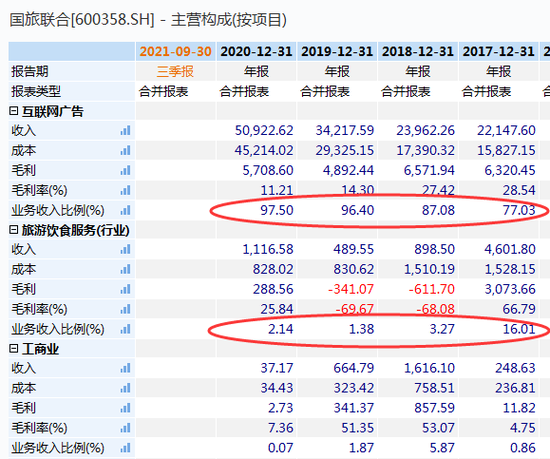Open chart icon for 旅游饮食服务 业务收入比例(%) row
This screenshot has height=459, width=550.
click(x=125, y=329)
